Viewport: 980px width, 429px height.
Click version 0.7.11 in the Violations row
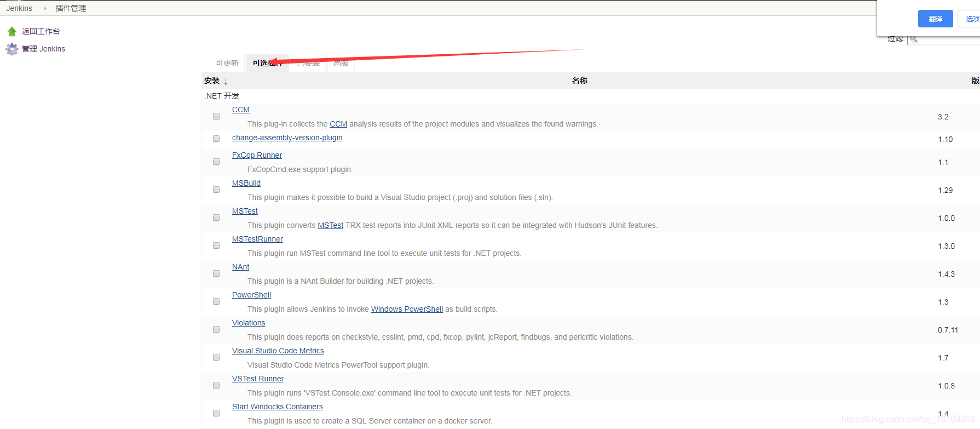(x=948, y=330)
